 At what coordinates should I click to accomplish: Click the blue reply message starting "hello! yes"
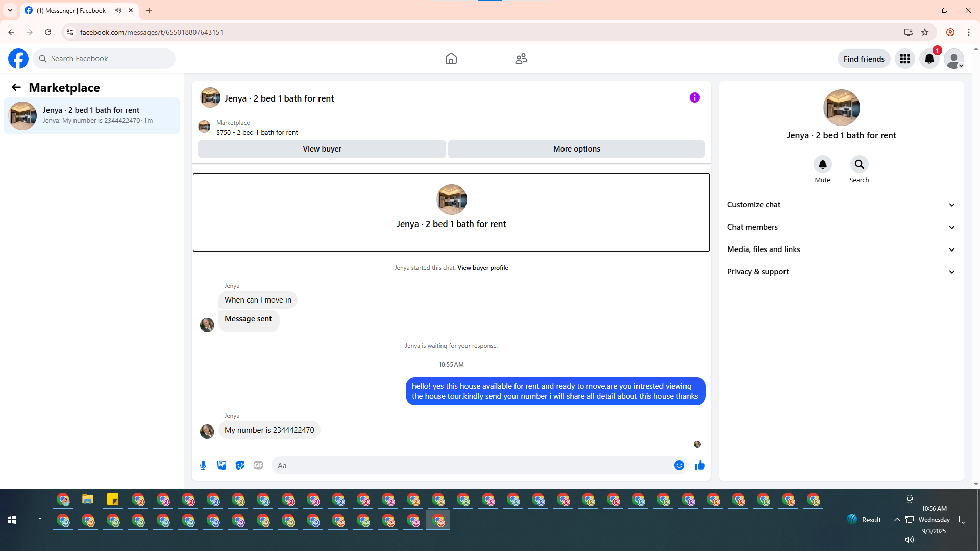point(555,391)
